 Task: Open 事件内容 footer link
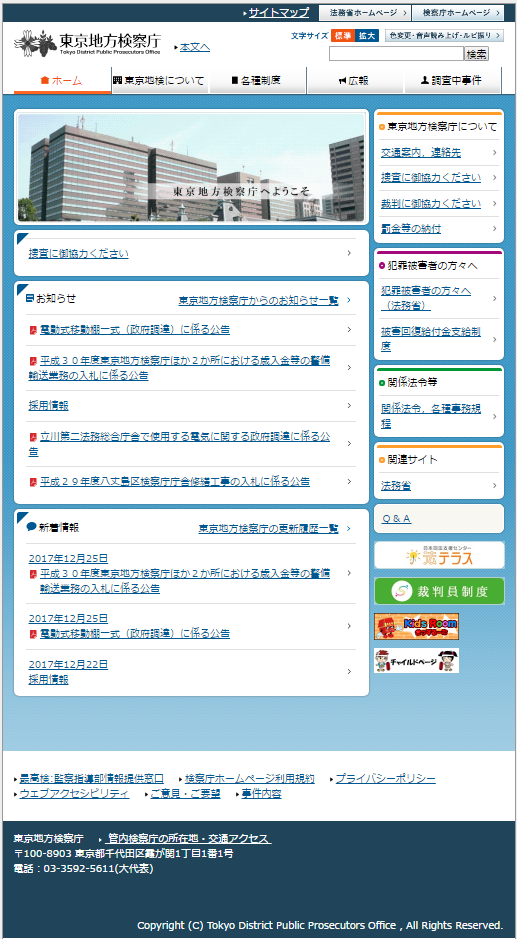coord(261,794)
